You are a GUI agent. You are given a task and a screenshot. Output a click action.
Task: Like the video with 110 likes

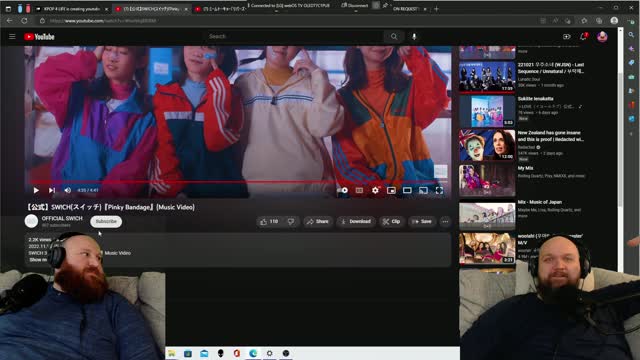pos(269,222)
